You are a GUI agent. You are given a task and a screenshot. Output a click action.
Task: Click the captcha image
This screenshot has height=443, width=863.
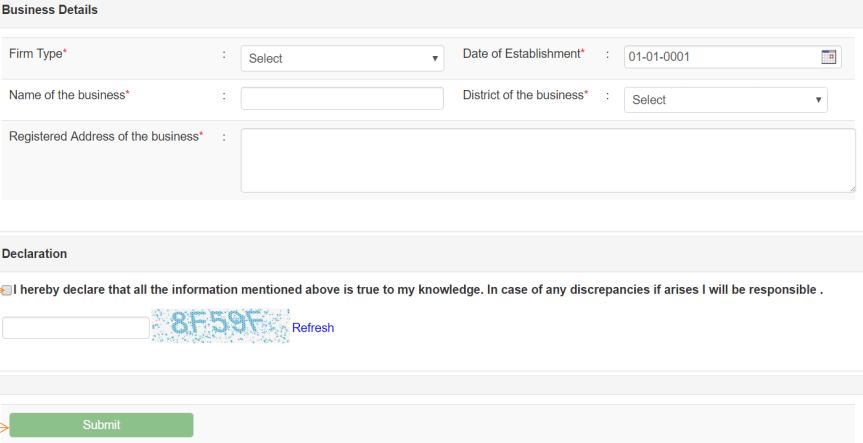[220, 326]
